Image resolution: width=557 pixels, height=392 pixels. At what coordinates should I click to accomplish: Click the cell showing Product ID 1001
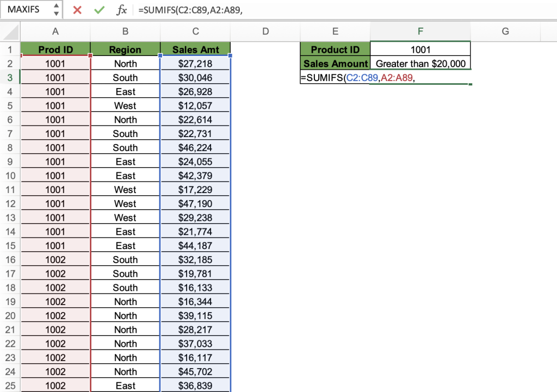419,49
